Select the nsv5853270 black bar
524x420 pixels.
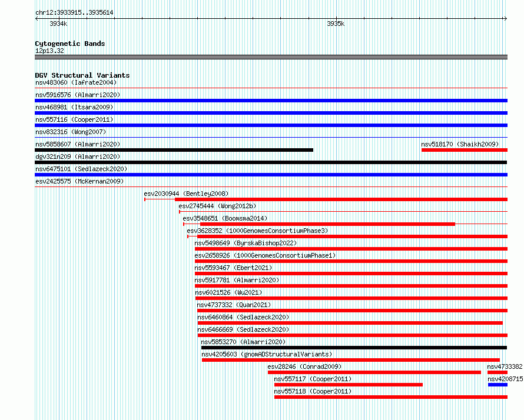point(354,348)
